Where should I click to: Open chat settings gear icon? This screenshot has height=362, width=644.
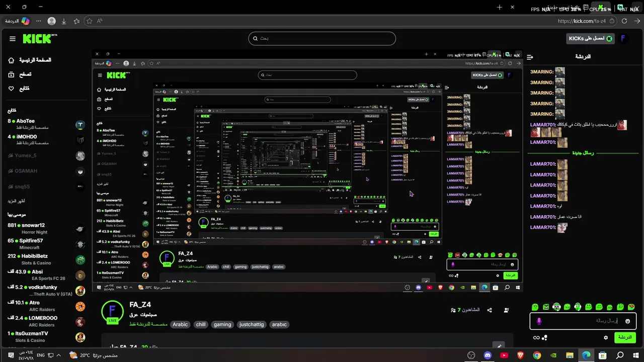coord(606,337)
